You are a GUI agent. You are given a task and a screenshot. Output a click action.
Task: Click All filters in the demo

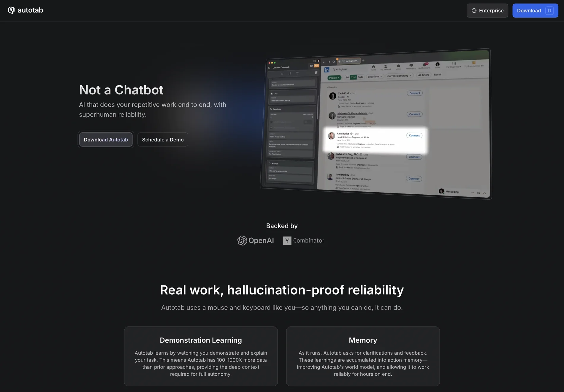[424, 75]
